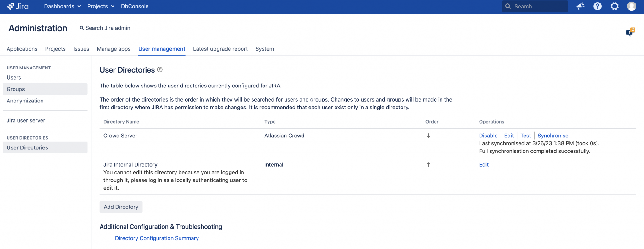Open Directory Configuration Summary link
This screenshot has width=644, height=249.
[157, 238]
